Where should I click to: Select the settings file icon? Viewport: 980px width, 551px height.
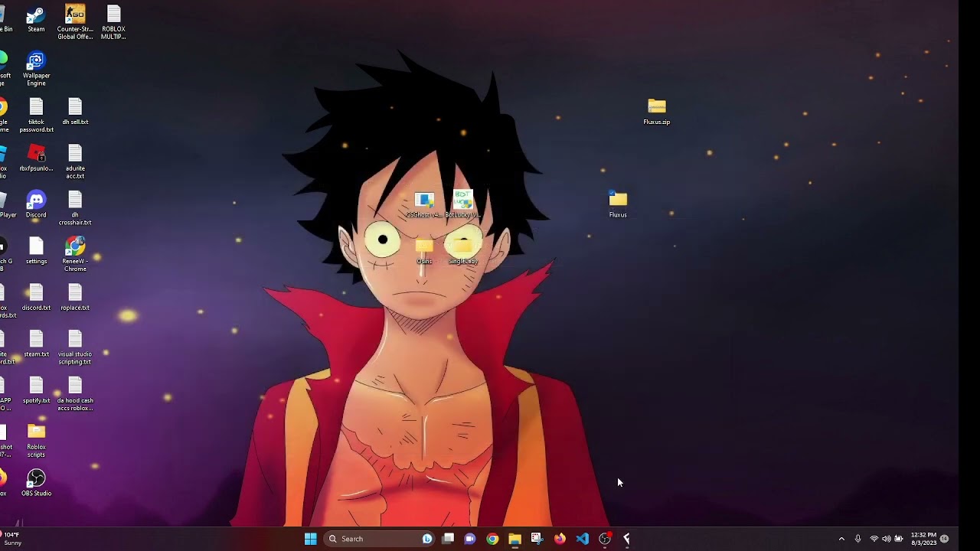pyautogui.click(x=36, y=251)
